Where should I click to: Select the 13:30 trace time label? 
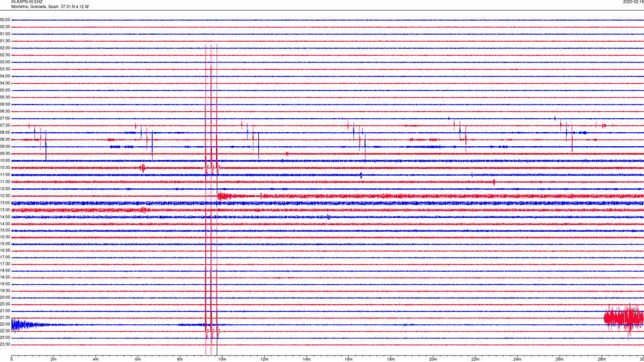point(5,210)
